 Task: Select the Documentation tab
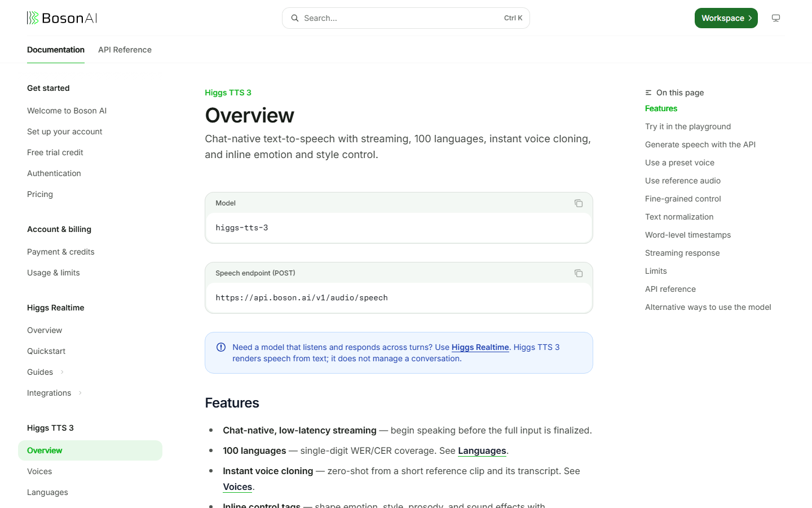(56, 50)
